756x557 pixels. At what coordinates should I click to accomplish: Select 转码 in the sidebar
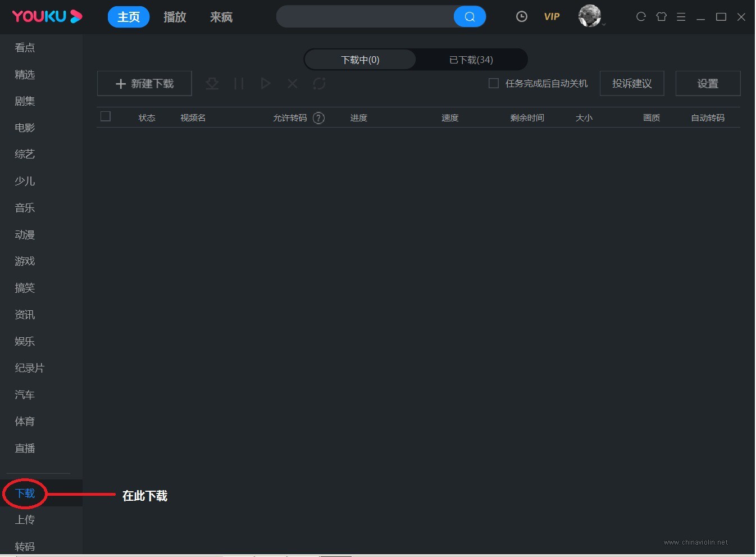click(25, 546)
